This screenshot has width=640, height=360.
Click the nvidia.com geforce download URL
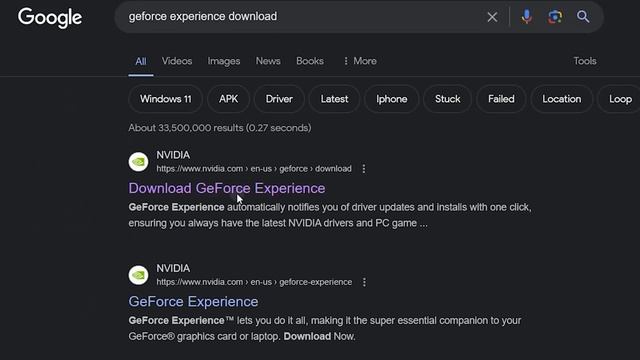254,169
